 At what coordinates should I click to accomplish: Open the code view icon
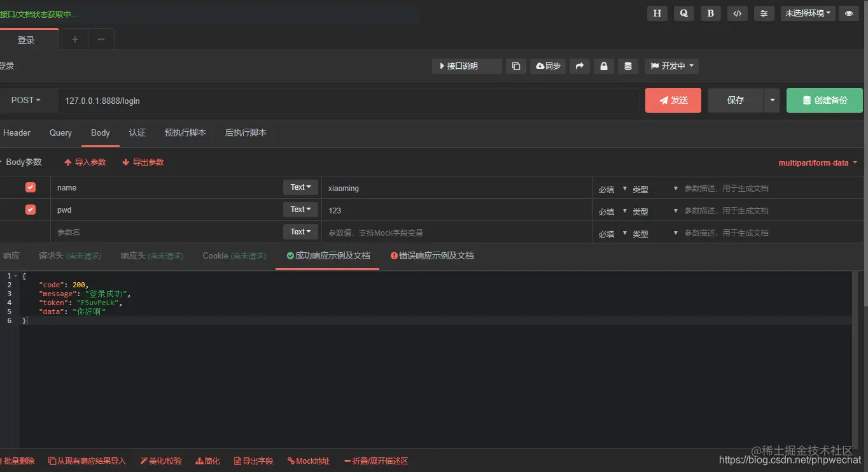738,13
